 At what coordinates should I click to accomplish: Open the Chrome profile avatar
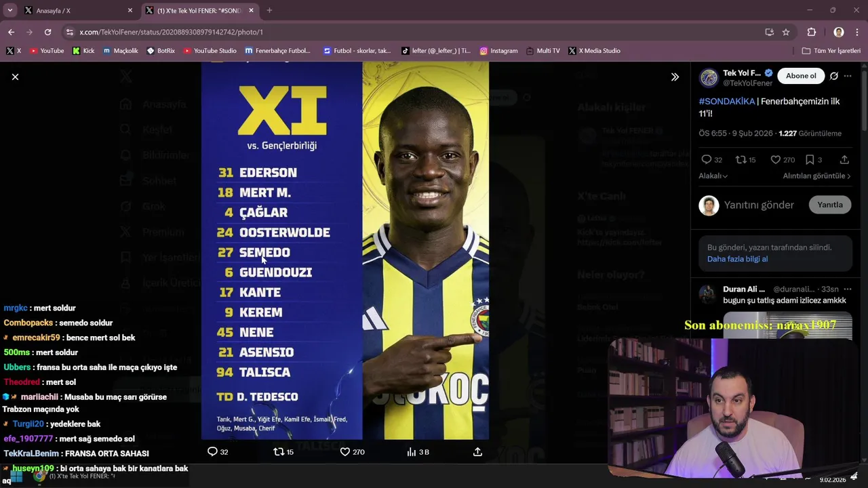pyautogui.click(x=839, y=32)
